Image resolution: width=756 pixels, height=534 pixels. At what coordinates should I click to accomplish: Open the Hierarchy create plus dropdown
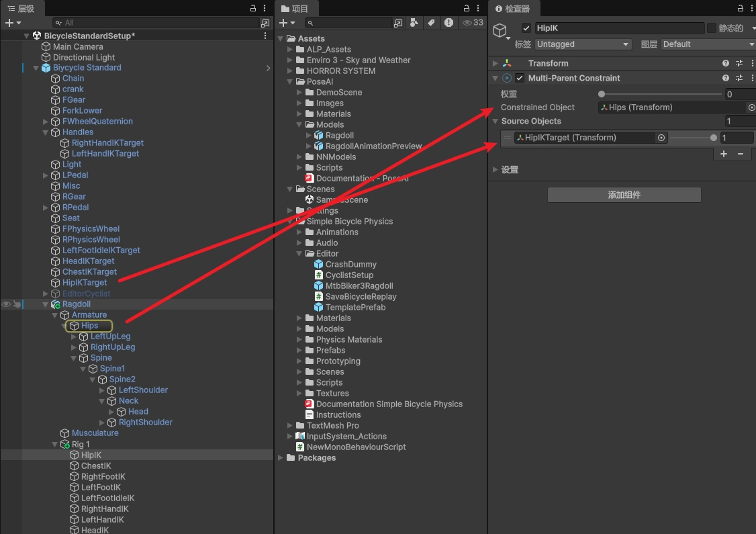point(13,23)
